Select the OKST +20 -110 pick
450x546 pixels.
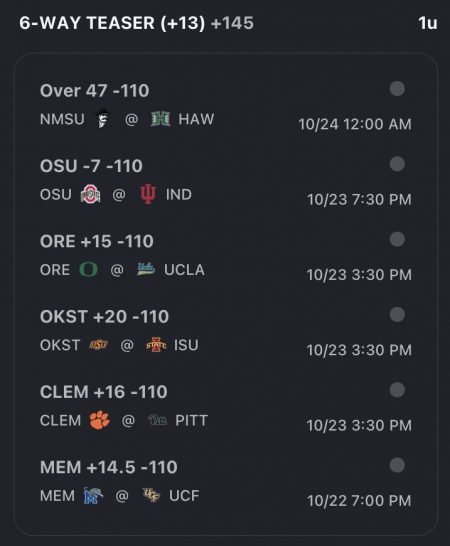[104, 317]
